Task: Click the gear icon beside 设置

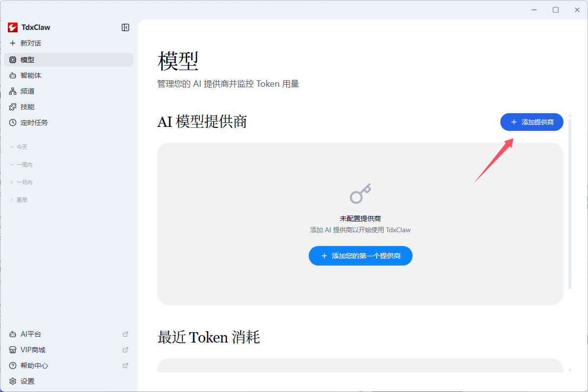Action: click(x=13, y=381)
